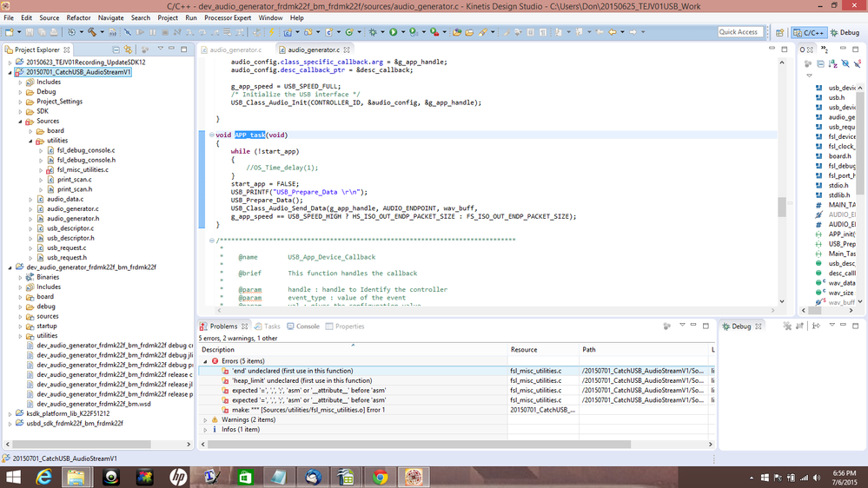
Task: Switch to the Tasks tab
Action: (x=268, y=326)
